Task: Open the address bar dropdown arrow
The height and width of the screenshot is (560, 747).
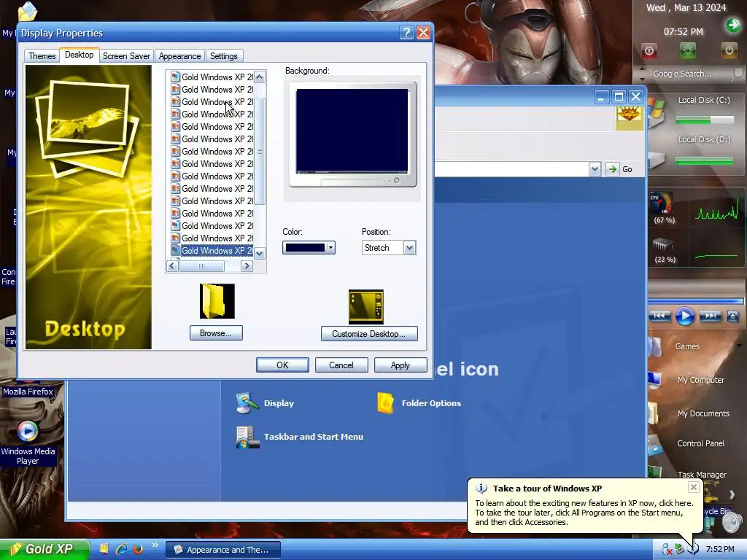Action: tap(595, 169)
